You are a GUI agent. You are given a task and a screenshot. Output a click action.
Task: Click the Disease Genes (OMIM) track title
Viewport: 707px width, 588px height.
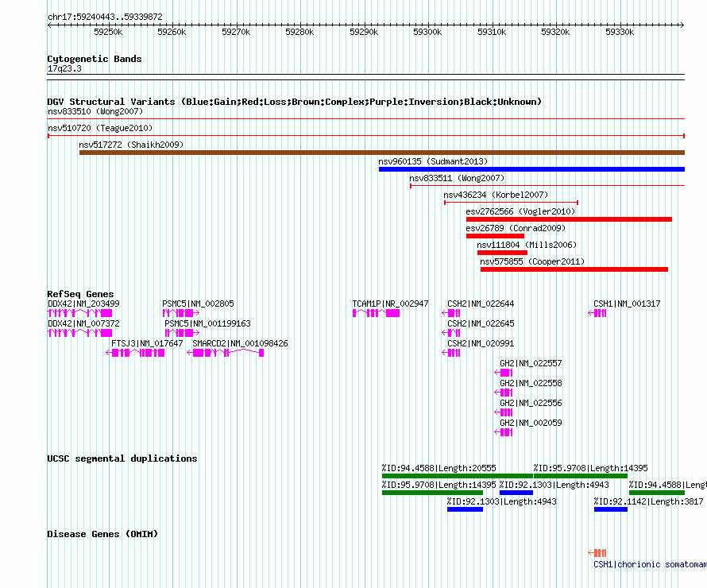[102, 534]
